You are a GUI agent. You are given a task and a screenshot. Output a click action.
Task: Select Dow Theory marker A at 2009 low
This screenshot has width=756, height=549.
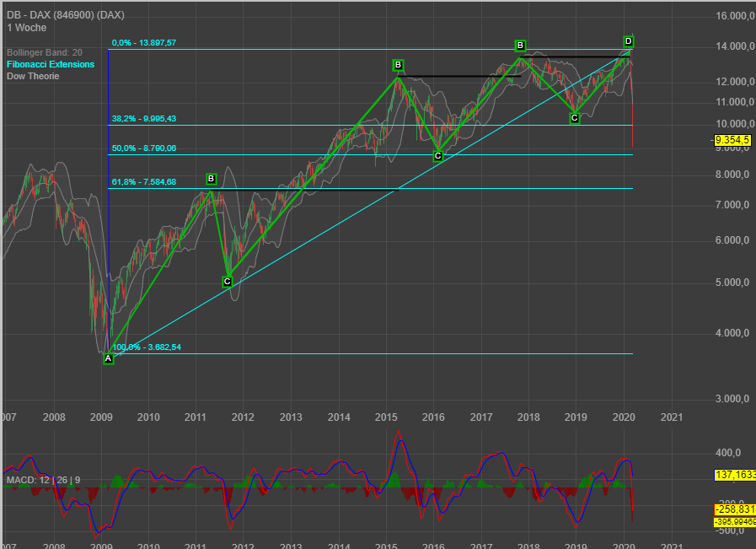click(107, 358)
